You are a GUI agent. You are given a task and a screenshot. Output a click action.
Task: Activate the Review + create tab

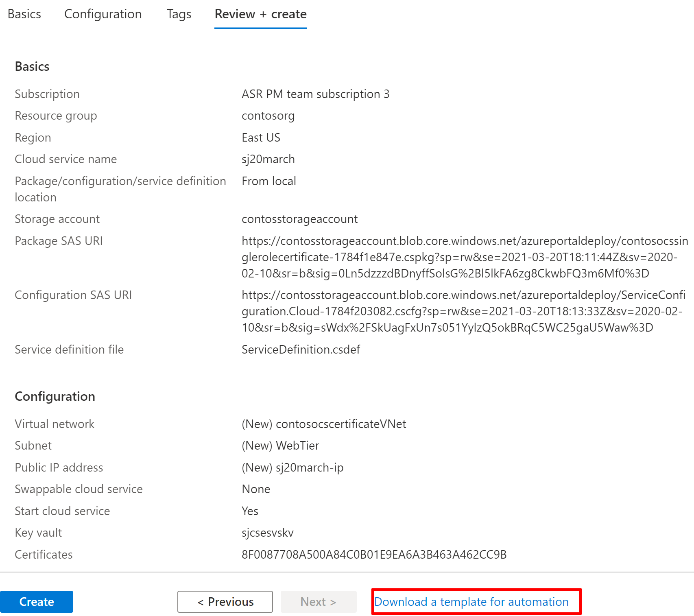click(260, 14)
